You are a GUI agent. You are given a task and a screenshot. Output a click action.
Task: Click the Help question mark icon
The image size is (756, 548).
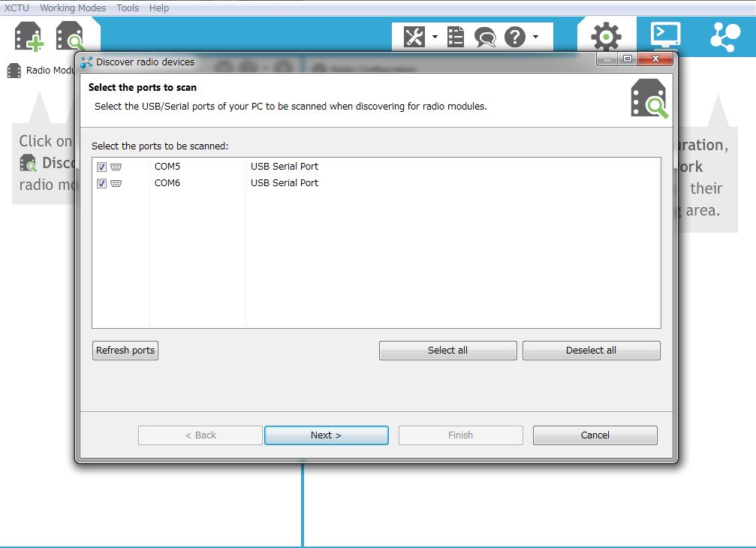point(515,37)
